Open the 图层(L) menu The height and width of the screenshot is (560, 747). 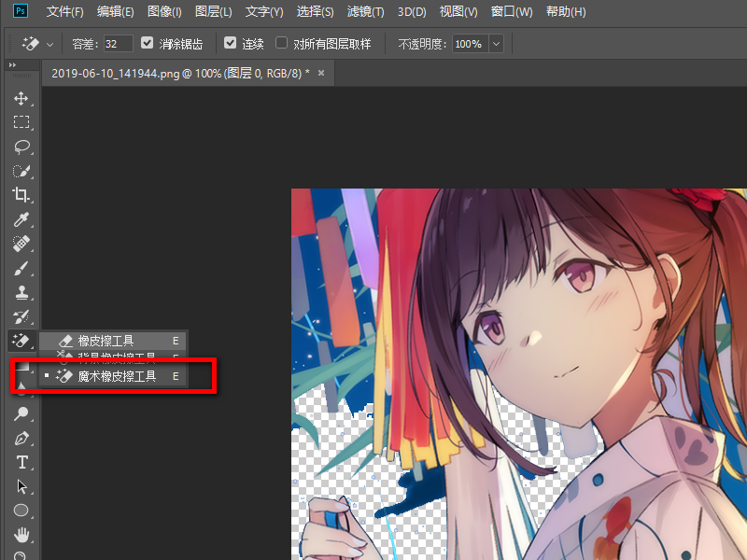pyautogui.click(x=214, y=11)
